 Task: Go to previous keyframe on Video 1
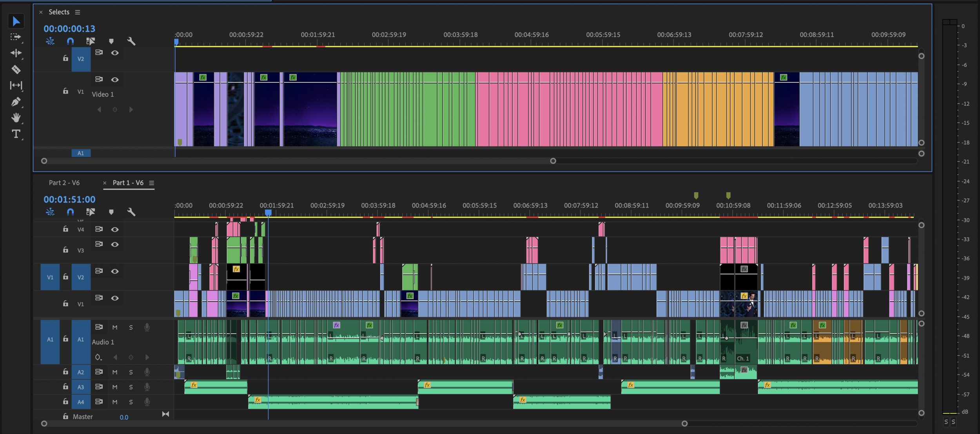click(99, 109)
